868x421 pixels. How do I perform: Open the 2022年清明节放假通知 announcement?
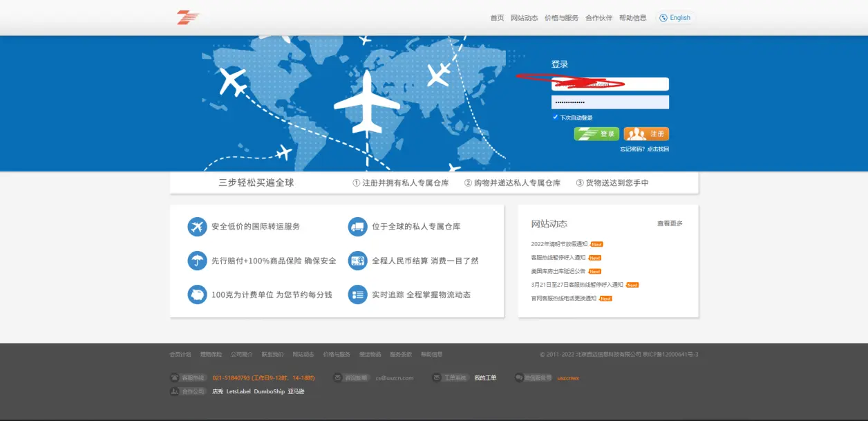(x=559, y=244)
